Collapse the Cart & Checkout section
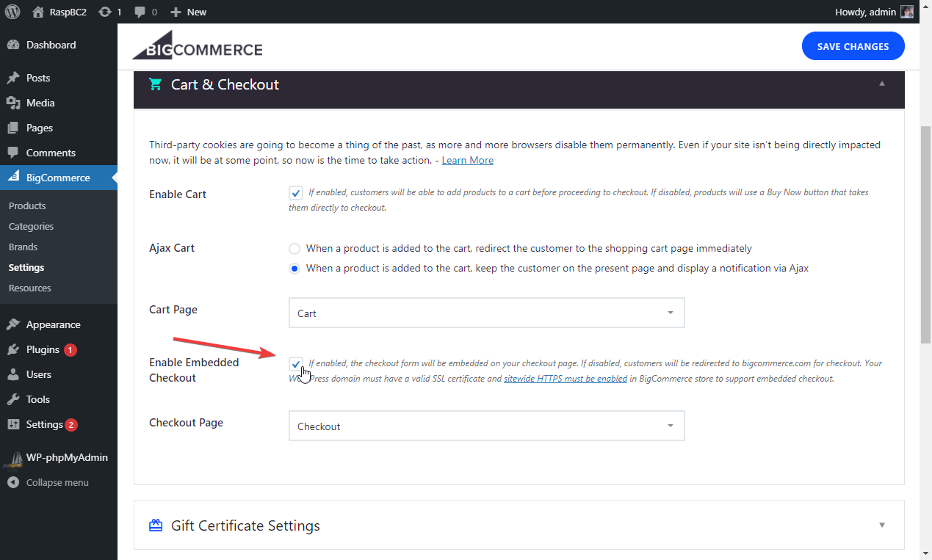 coord(881,84)
